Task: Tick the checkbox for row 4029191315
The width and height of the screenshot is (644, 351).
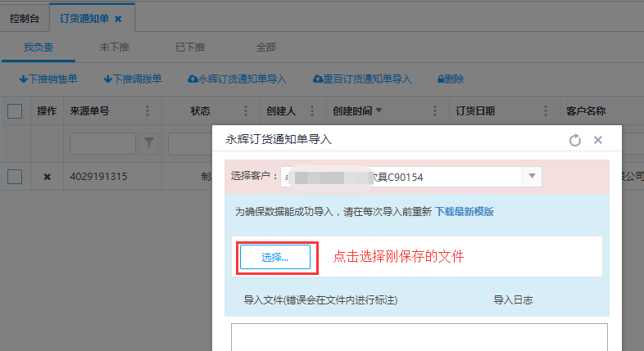Action: pyautogui.click(x=15, y=177)
